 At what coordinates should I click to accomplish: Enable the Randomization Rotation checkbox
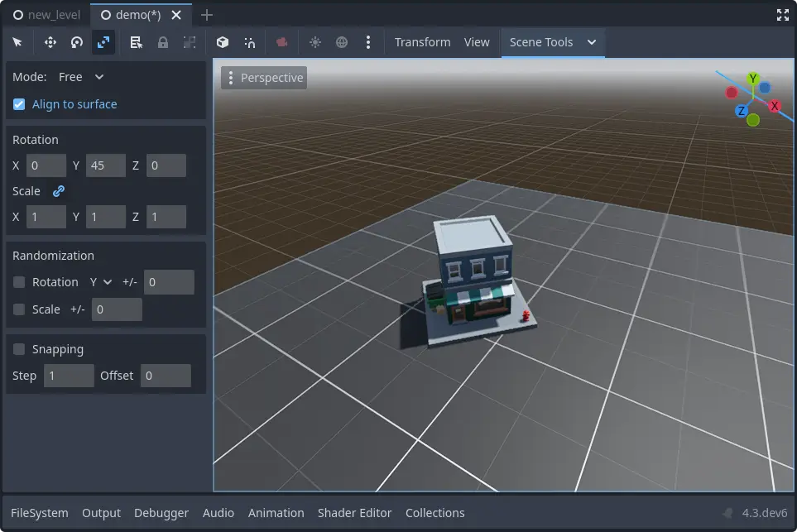pyautogui.click(x=19, y=282)
